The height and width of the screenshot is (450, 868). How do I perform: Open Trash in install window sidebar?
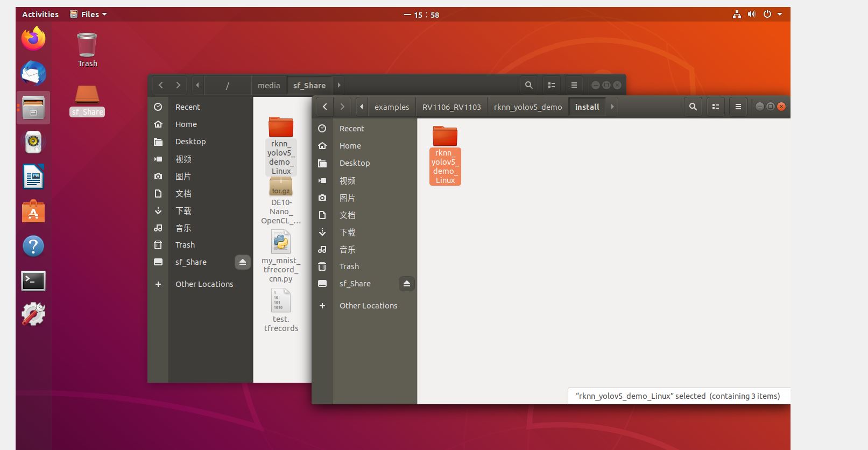tap(364, 266)
